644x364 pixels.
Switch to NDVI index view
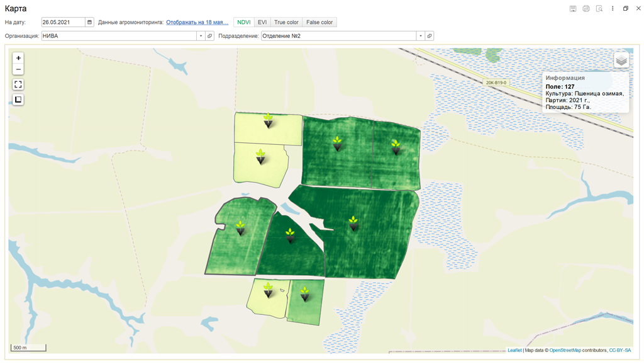point(244,22)
